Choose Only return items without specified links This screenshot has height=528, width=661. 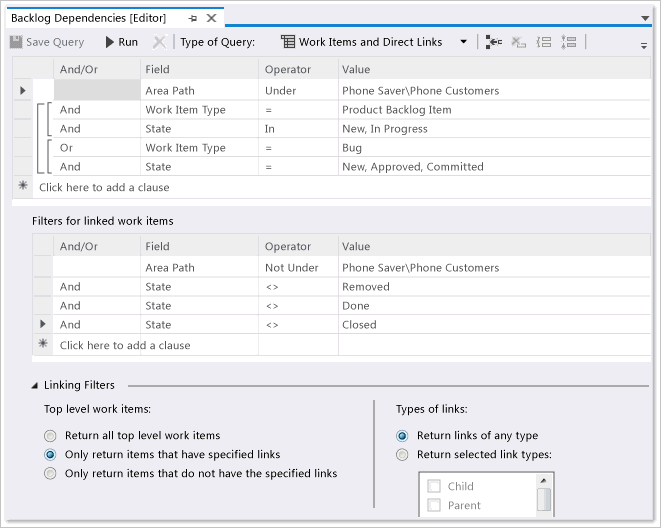[51, 474]
